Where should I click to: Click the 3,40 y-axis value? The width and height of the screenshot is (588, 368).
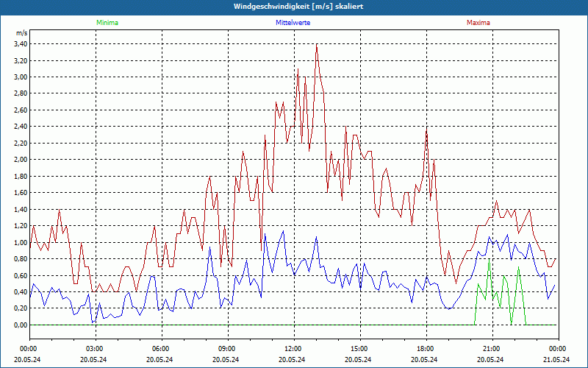(x=21, y=44)
